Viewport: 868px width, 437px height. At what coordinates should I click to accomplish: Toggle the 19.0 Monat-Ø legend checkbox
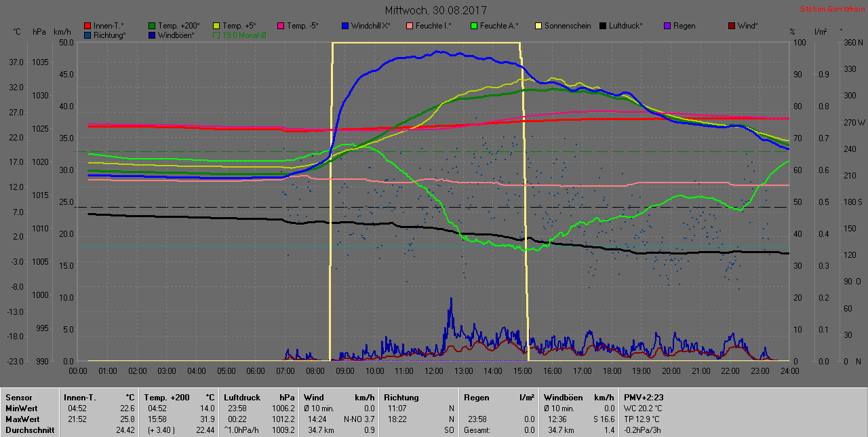[217, 35]
